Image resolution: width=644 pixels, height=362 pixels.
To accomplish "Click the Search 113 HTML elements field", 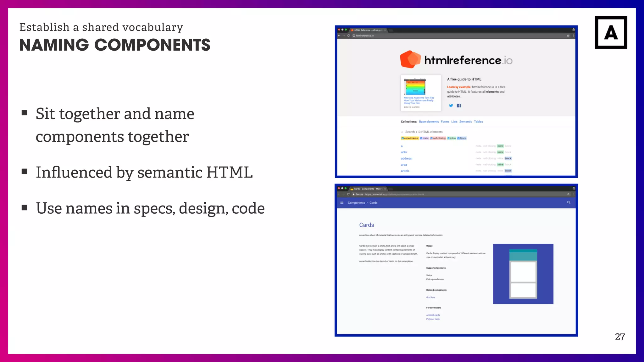I will (424, 132).
